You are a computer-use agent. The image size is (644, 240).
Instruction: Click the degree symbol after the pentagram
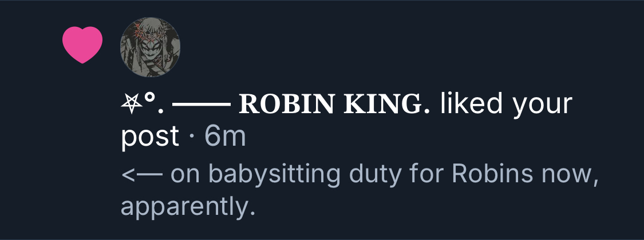click(x=150, y=100)
